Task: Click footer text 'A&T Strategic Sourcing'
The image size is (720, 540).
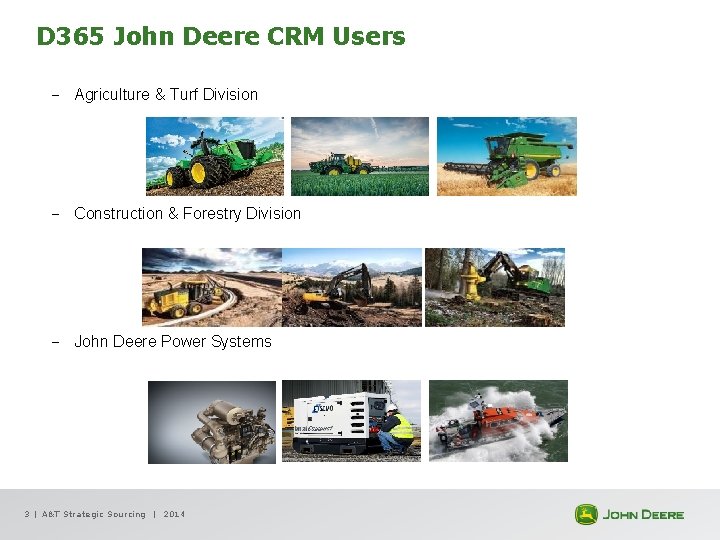Action: click(x=94, y=514)
